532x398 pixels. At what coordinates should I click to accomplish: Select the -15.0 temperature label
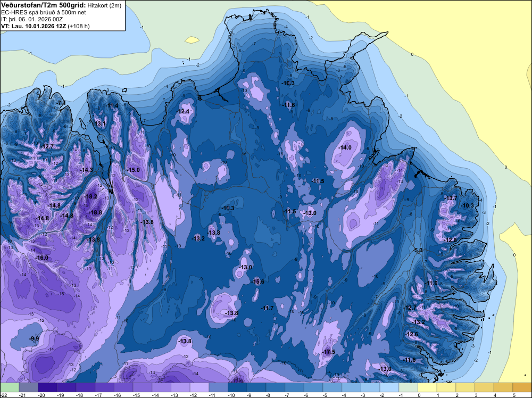pos(132,170)
